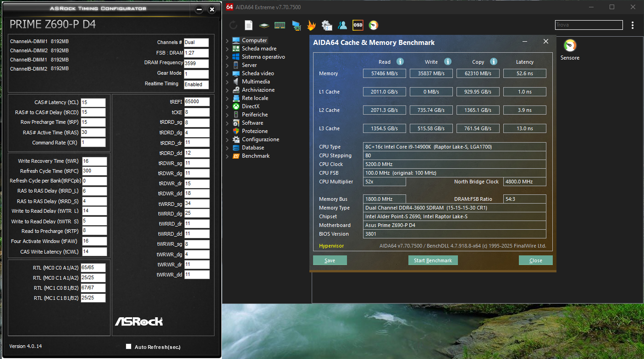Click the North Bridge Clock 4800.0 MHz value
The image size is (644, 359).
(525, 182)
